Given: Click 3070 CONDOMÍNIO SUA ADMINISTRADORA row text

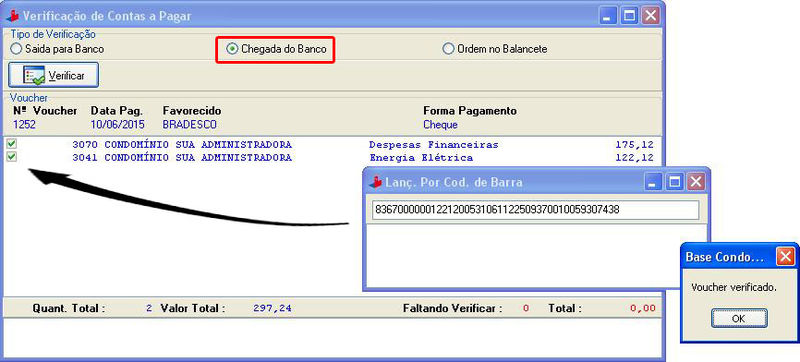Looking at the screenshot, I should coord(182,145).
